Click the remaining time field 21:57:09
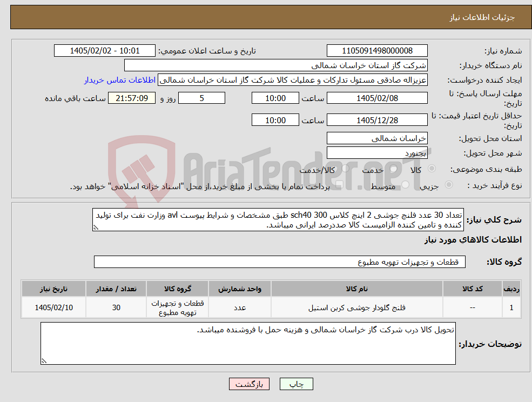The image size is (532, 402). click(x=132, y=98)
